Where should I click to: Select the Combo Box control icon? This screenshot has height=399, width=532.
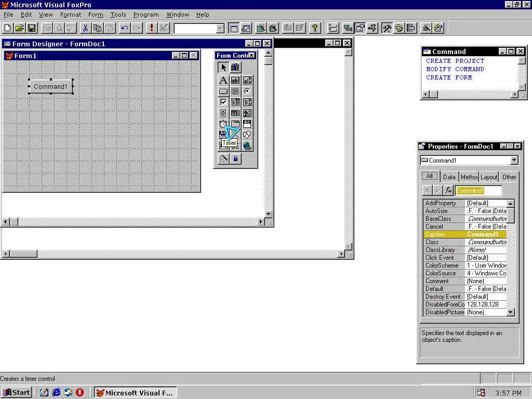click(235, 102)
